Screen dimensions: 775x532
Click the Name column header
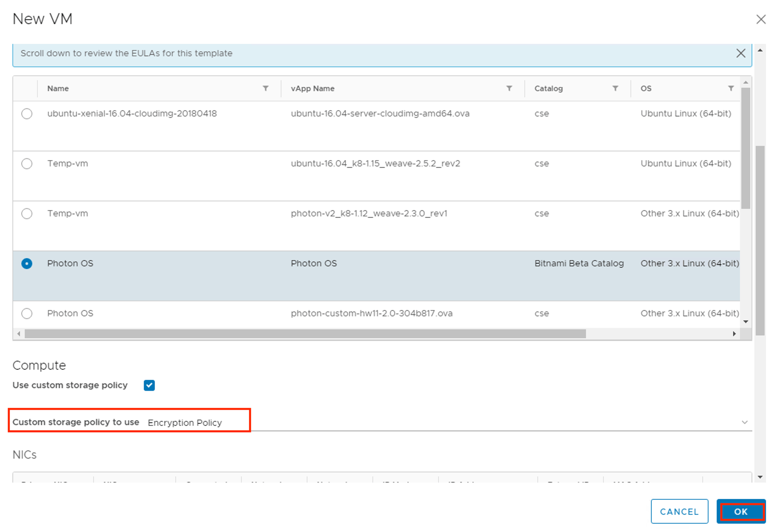click(58, 88)
